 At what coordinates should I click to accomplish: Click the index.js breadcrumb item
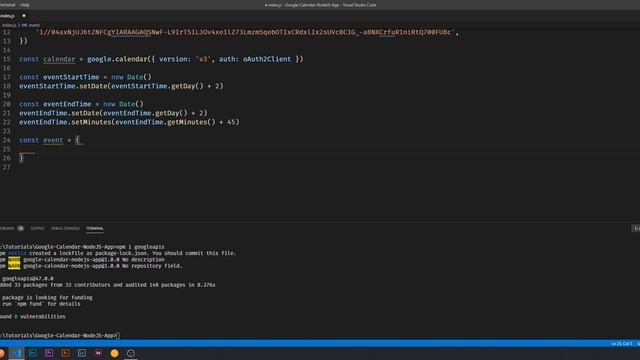click(x=8, y=25)
